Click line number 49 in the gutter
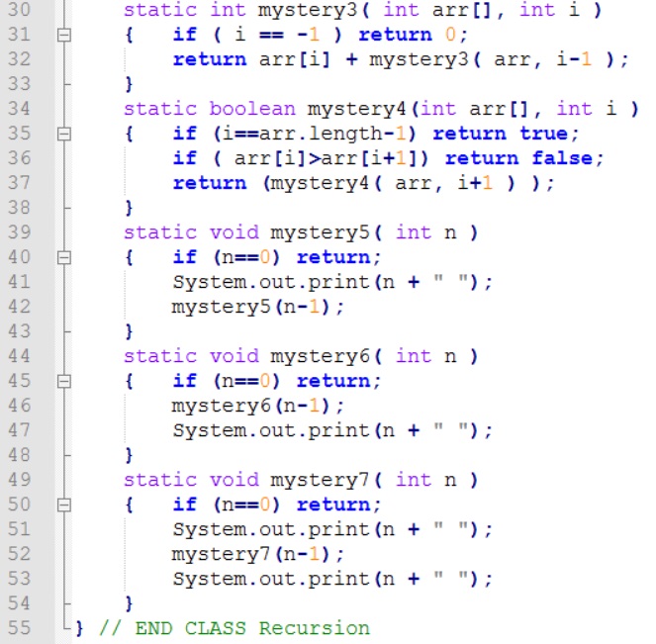 (19, 480)
